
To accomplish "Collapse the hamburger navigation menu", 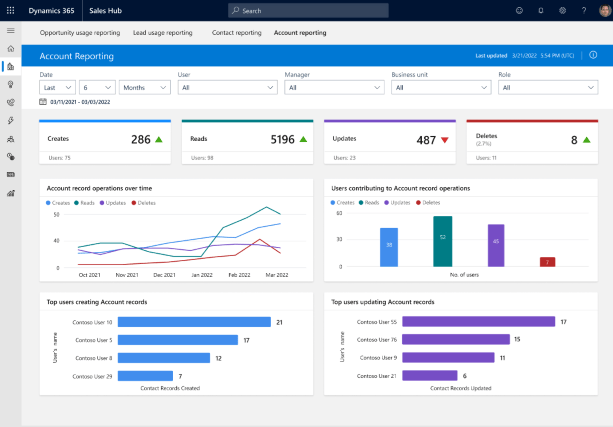I will pyautogui.click(x=10, y=32).
